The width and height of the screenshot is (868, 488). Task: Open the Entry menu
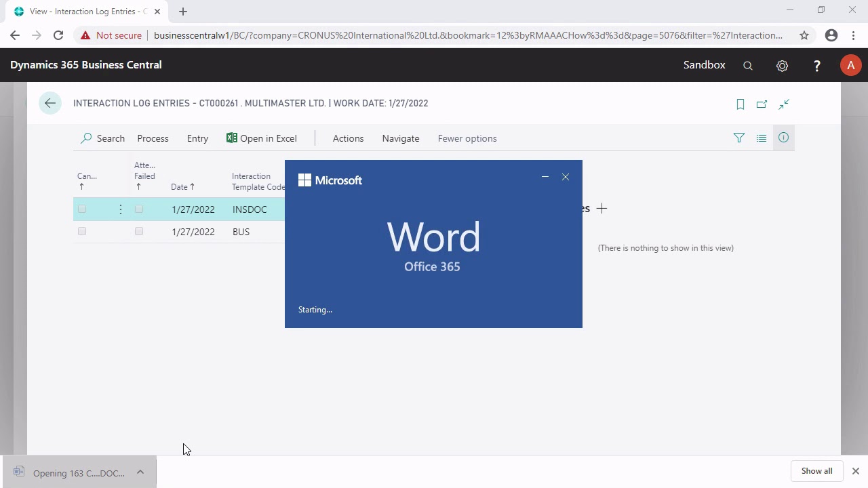[197, 138]
